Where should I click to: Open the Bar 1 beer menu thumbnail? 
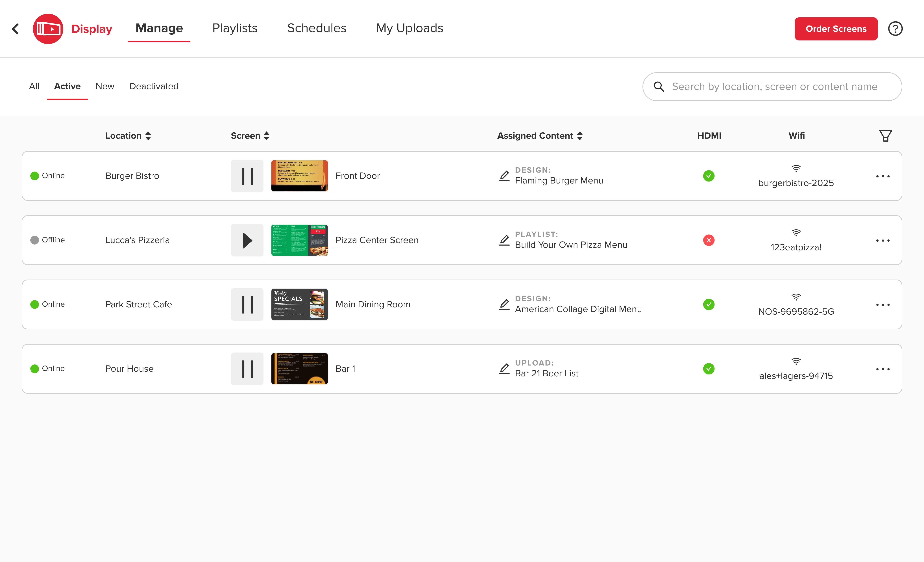(x=299, y=368)
